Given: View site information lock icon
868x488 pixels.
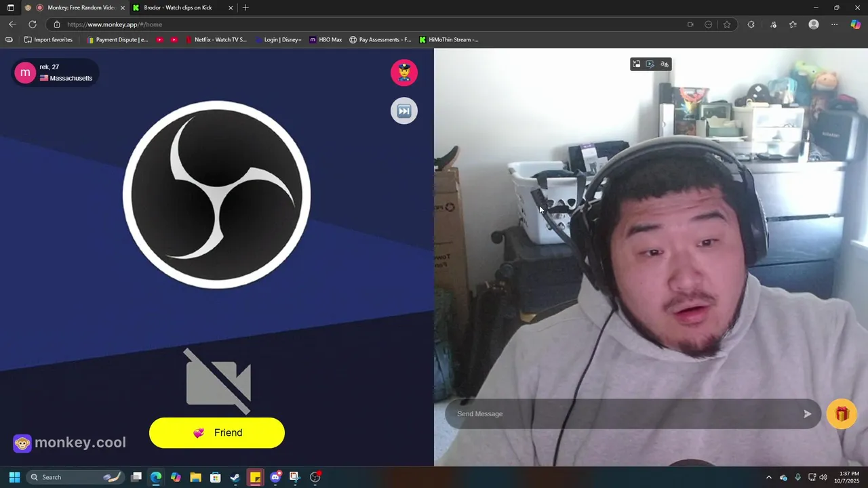Looking at the screenshot, I should [x=57, y=24].
